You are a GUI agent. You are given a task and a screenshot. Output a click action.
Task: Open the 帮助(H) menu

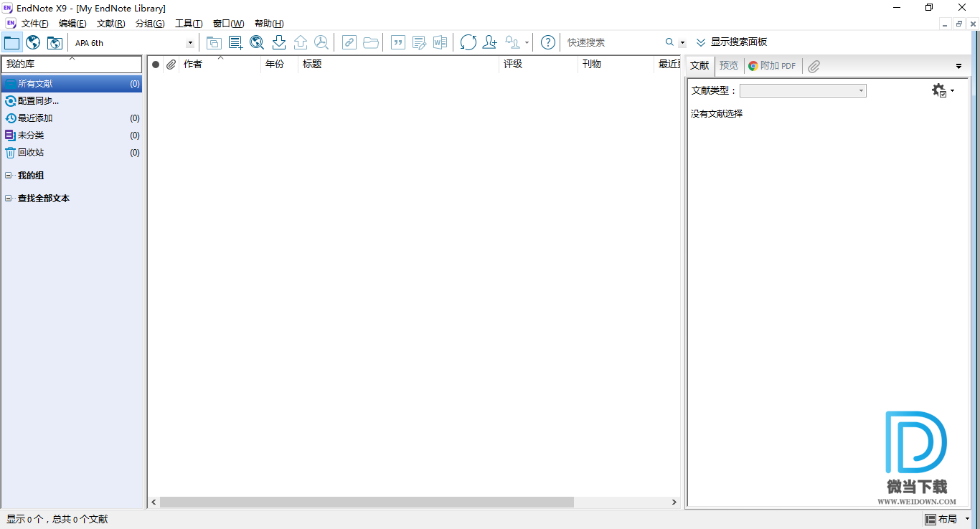269,24
